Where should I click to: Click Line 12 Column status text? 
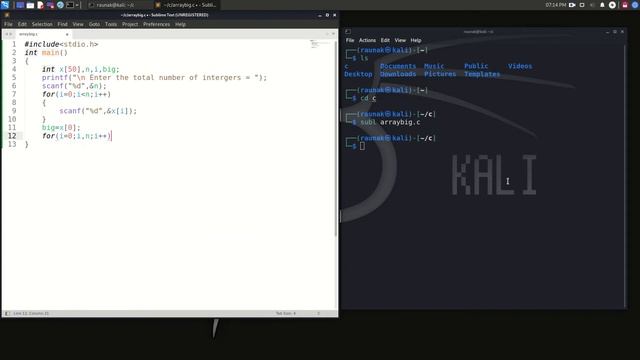point(31,313)
